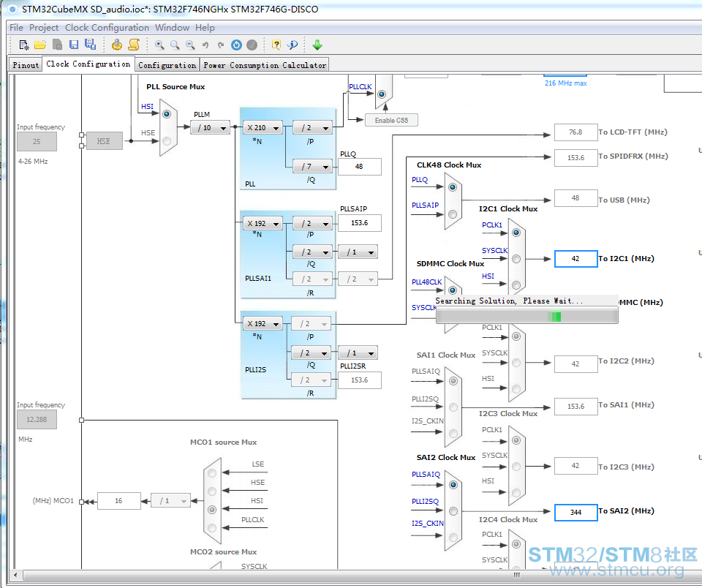Choose PLLSAIQ in SAI2 Clock Mux
702x588 pixels.
453,485
